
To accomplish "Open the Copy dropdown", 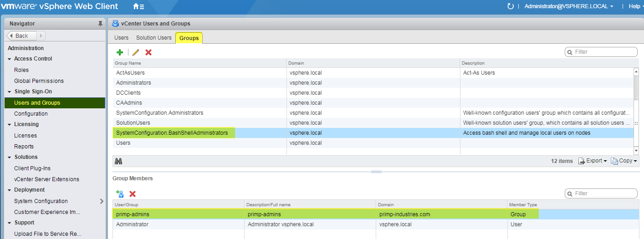I will 624,161.
